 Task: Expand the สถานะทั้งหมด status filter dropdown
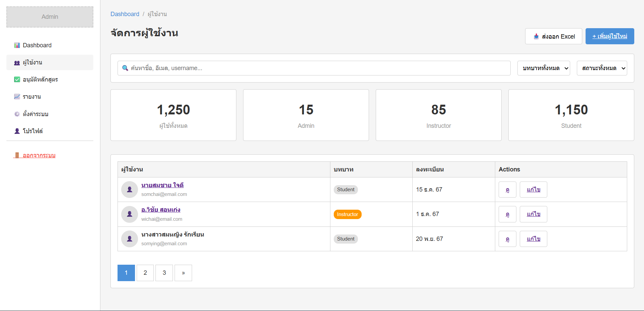(602, 68)
